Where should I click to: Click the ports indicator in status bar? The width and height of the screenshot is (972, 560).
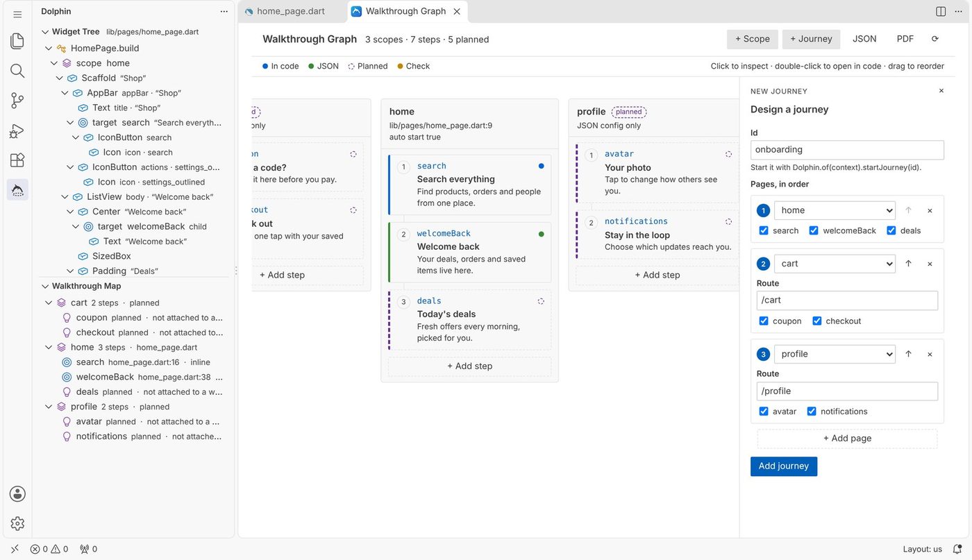[88, 549]
